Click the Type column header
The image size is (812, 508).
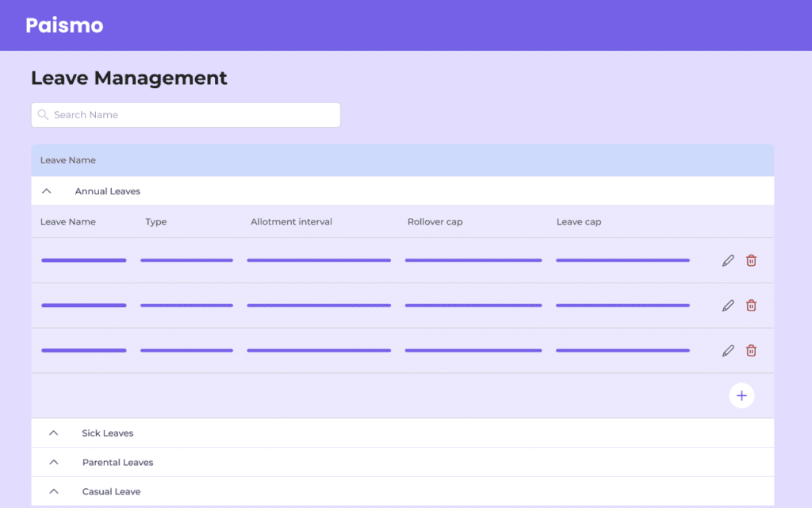[155, 221]
